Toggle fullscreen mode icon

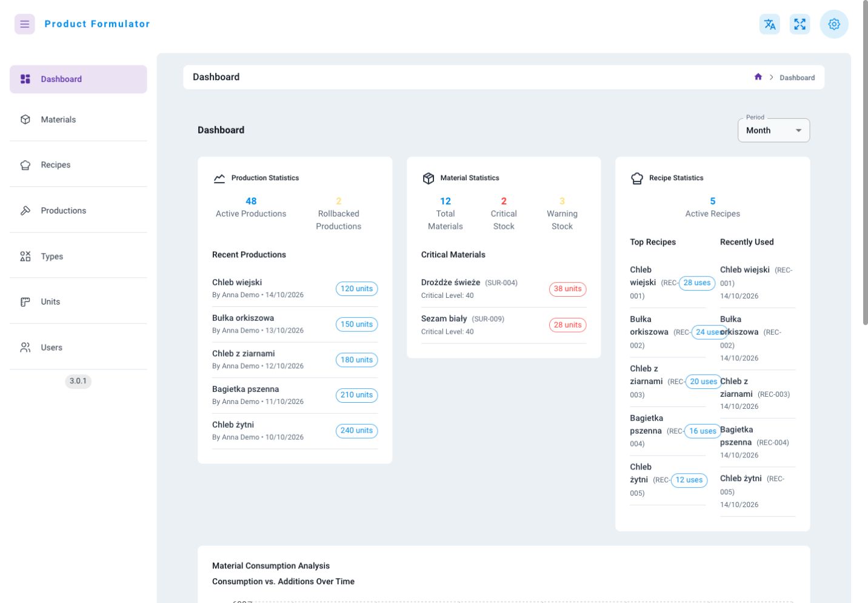[x=800, y=24]
